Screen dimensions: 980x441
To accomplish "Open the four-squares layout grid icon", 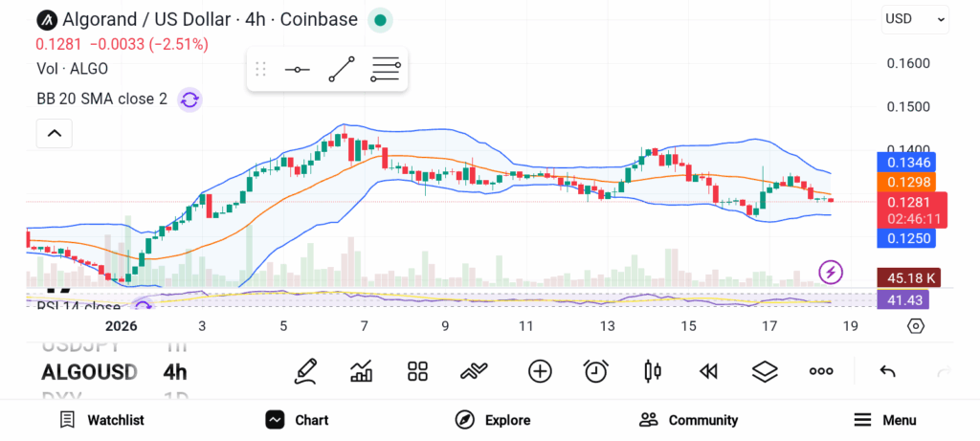I will point(417,371).
